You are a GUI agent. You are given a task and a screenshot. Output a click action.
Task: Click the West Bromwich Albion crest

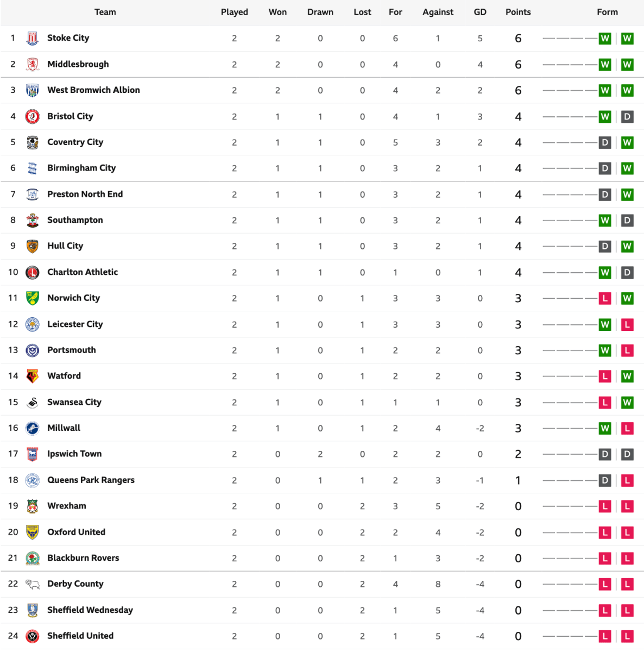tap(33, 90)
